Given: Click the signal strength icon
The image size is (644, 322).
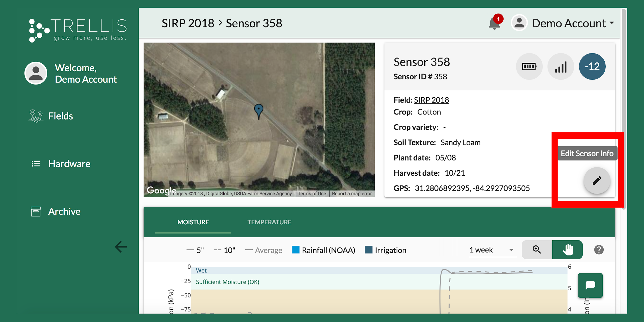Looking at the screenshot, I should click(561, 66).
